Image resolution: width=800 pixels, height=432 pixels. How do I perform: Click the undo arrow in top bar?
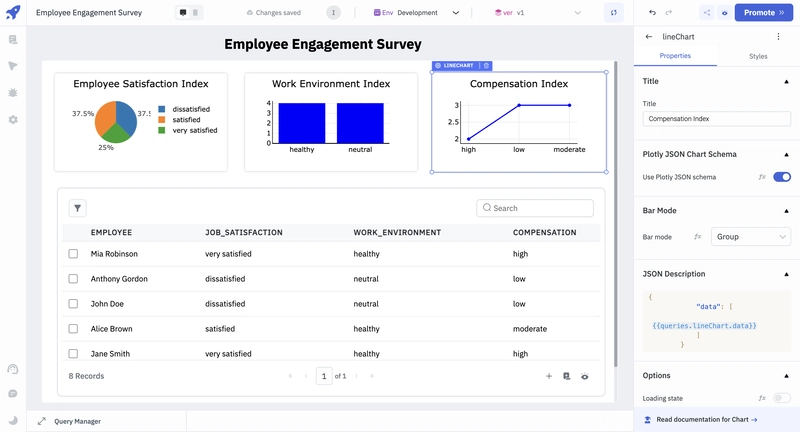pyautogui.click(x=653, y=13)
